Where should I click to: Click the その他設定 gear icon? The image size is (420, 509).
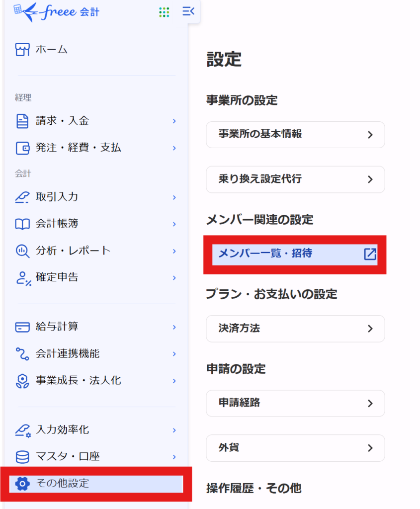pyautogui.click(x=22, y=483)
